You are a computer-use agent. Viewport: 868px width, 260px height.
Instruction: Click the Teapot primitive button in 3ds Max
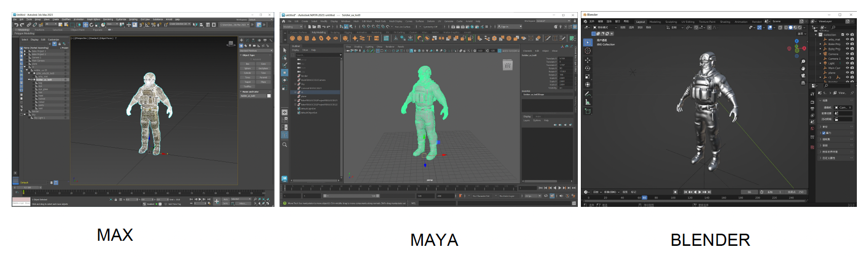coord(248,81)
